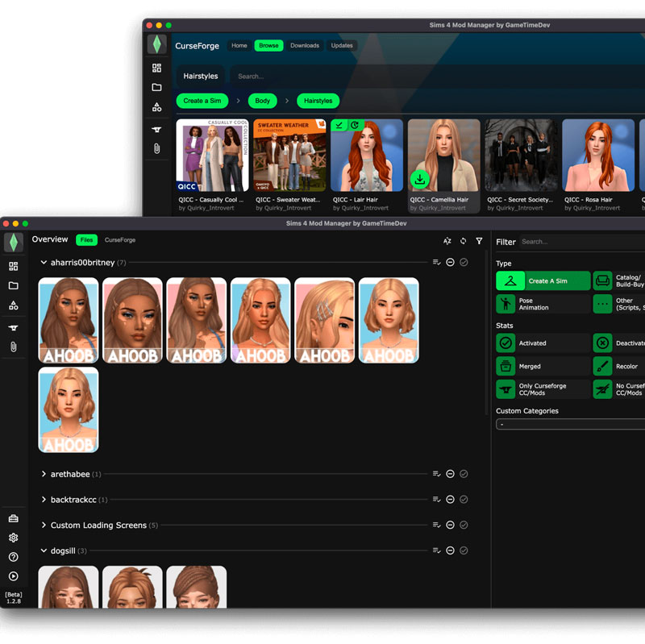Image resolution: width=645 pixels, height=644 pixels.
Task: Click the search field in the CurseForge browse window
Action: (x=437, y=76)
